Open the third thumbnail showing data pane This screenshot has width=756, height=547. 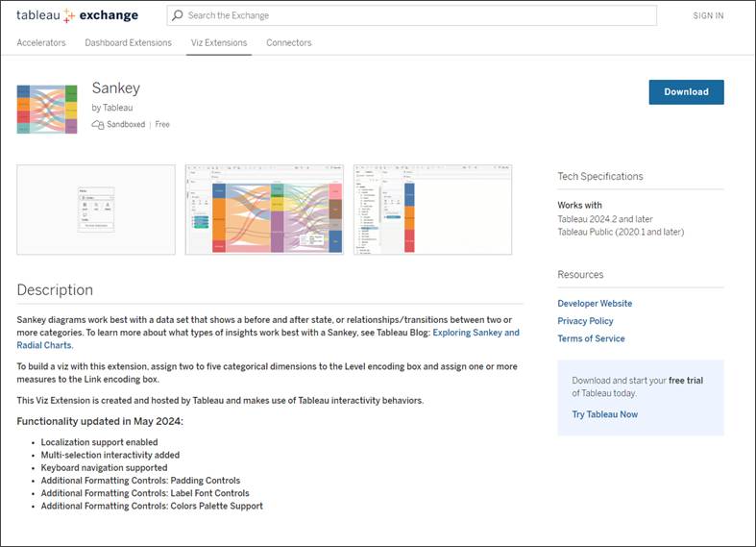pyautogui.click(x=432, y=210)
